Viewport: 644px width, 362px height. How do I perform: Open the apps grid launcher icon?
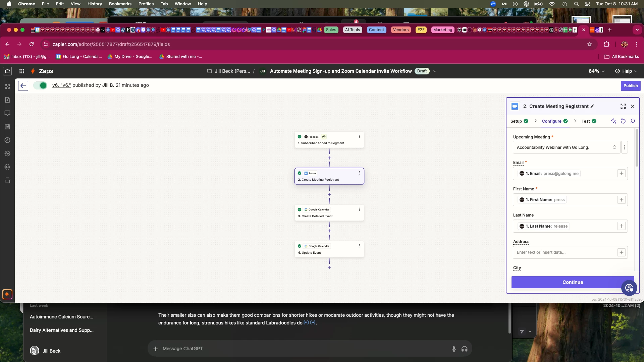pos(22,71)
